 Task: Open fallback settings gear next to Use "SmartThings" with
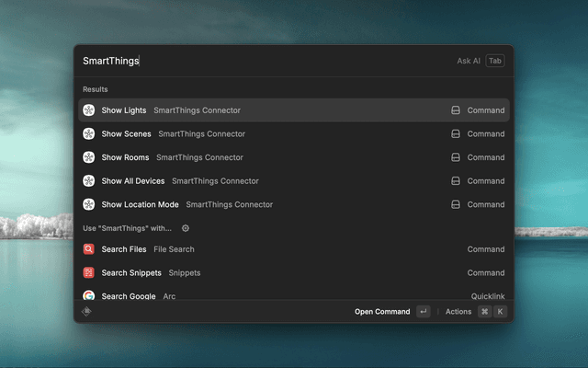click(186, 228)
